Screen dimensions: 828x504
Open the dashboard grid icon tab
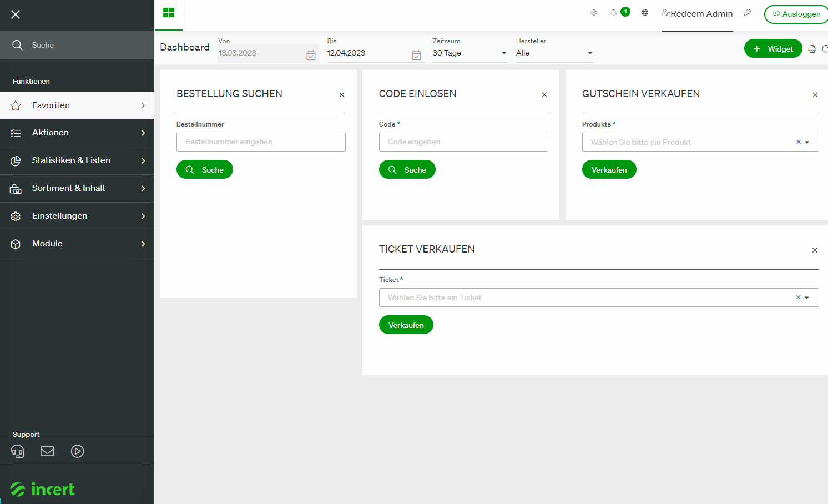(x=169, y=13)
